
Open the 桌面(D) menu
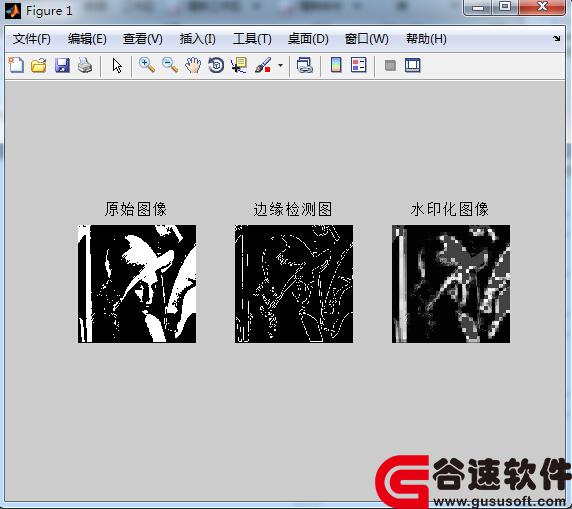pyautogui.click(x=308, y=39)
